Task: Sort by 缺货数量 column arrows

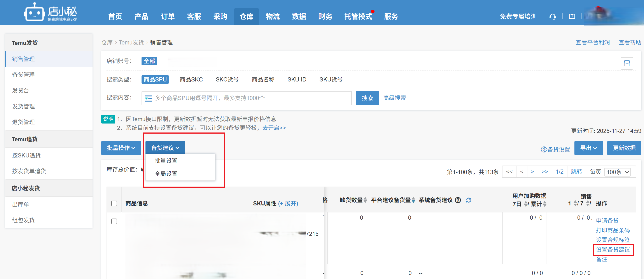Action: click(x=365, y=200)
